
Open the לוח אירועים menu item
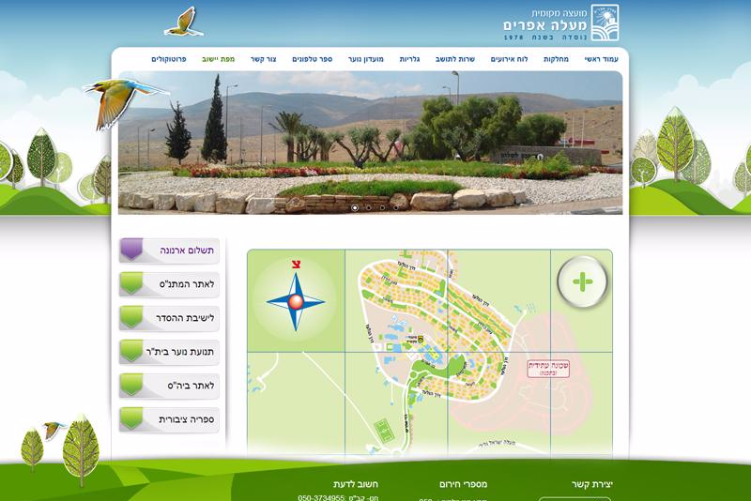509,59
